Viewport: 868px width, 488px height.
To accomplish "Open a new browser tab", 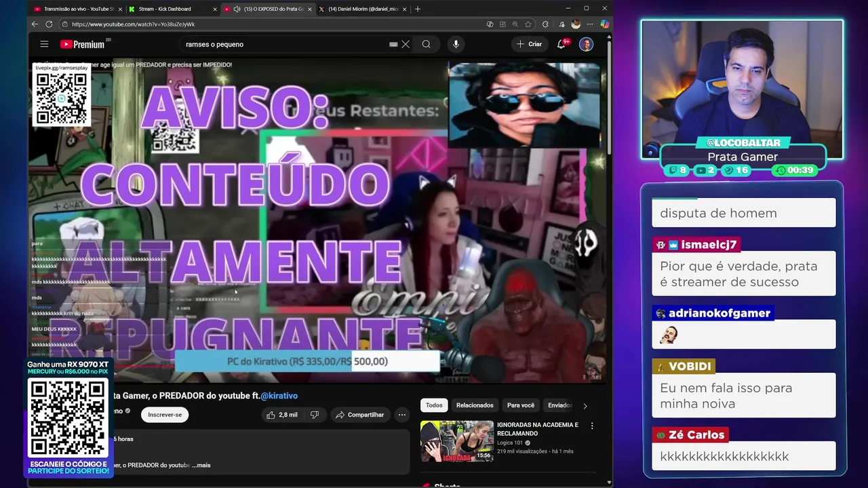I will pos(418,9).
